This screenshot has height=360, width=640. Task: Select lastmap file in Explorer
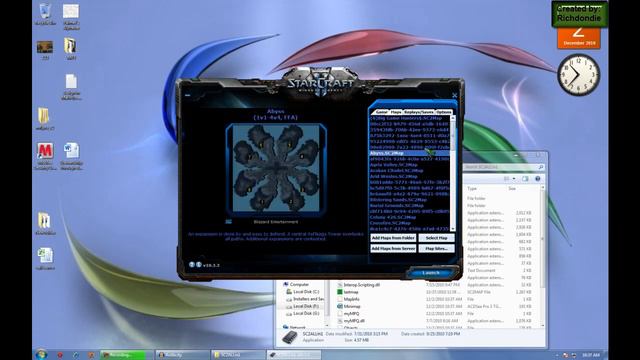pyautogui.click(x=351, y=292)
